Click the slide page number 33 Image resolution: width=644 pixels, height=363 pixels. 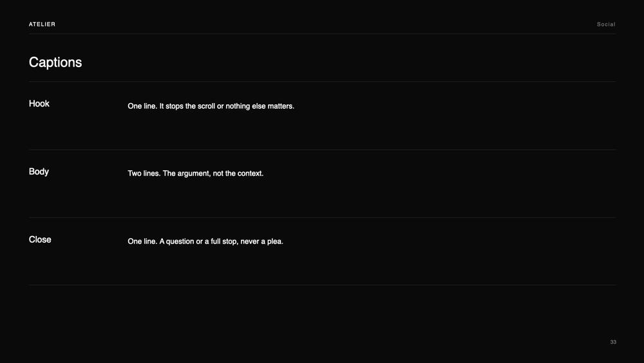(613, 342)
